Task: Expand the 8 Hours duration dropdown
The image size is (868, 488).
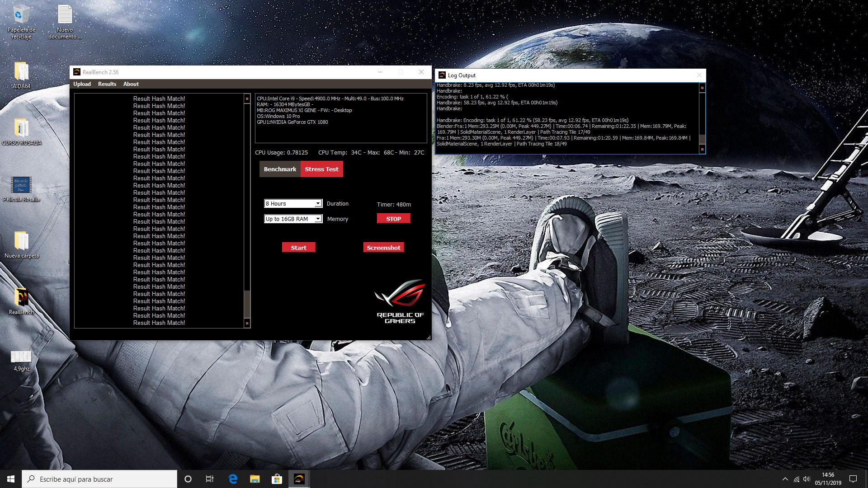Action: 318,204
